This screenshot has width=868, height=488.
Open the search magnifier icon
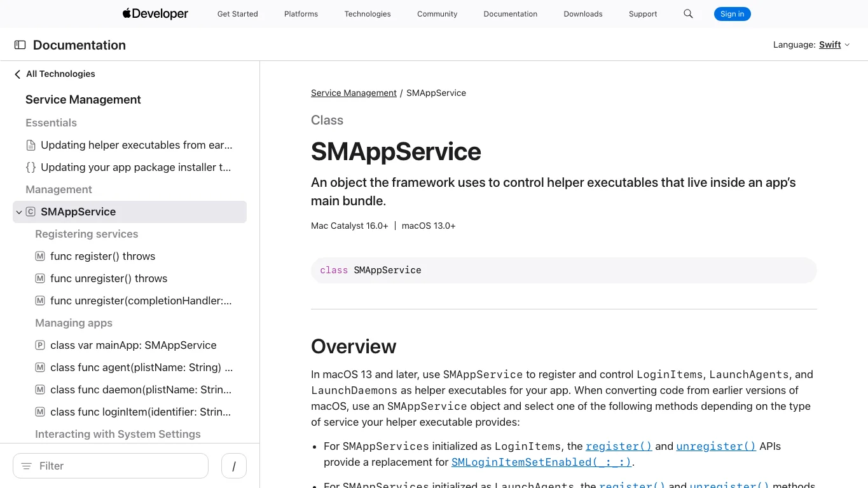click(688, 14)
